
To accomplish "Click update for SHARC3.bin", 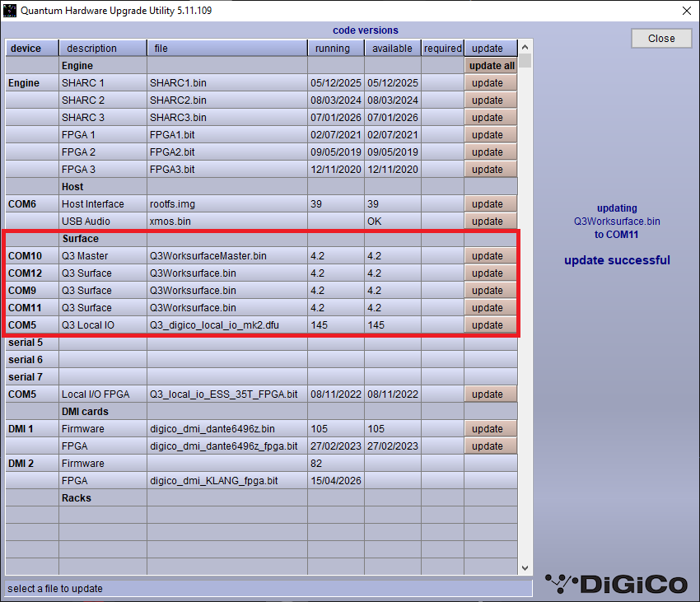I will (x=491, y=118).
